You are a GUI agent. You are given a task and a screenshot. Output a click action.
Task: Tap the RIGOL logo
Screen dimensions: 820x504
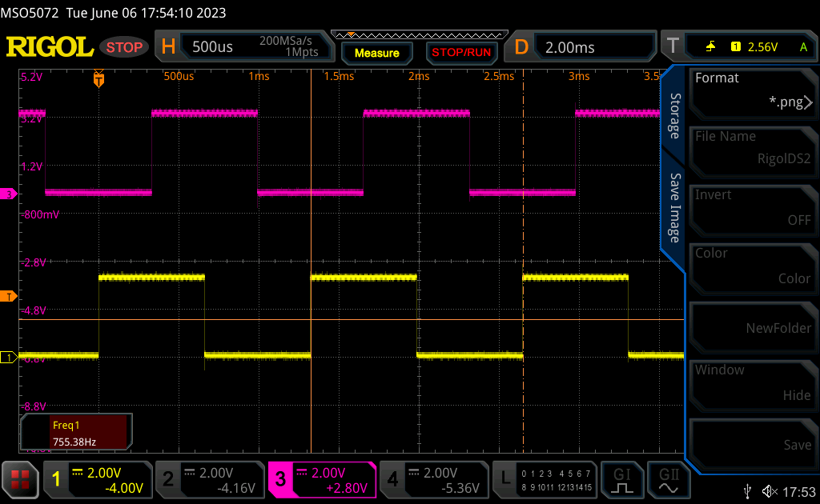(x=50, y=47)
